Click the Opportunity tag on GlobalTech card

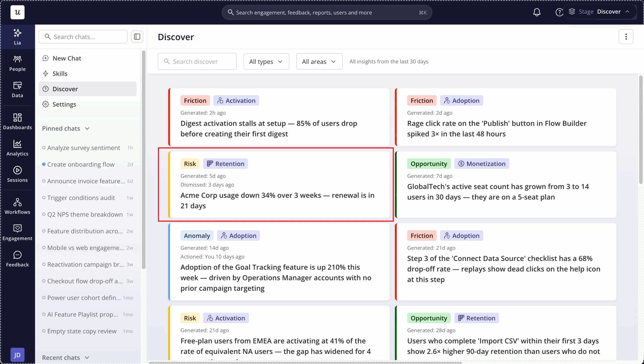click(429, 164)
